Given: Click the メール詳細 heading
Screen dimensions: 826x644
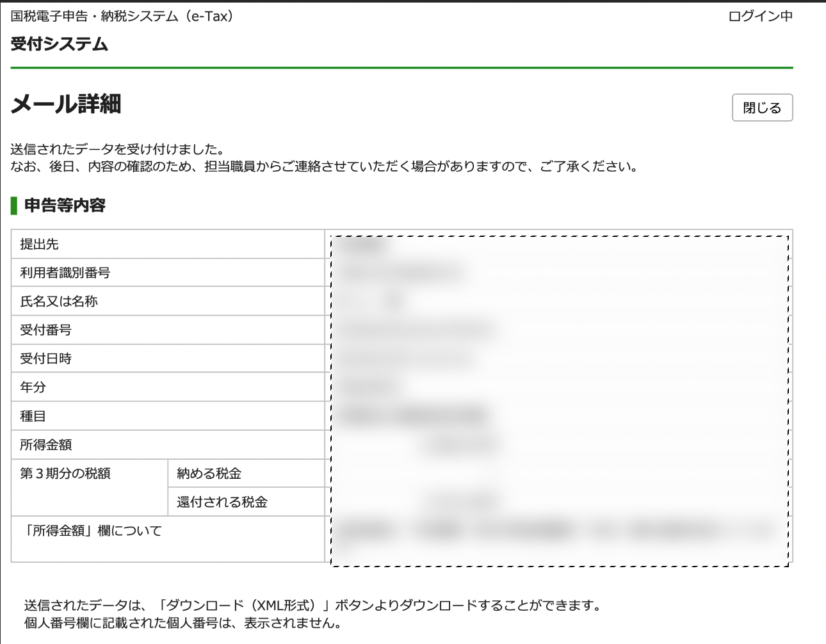Looking at the screenshot, I should point(66,104).
